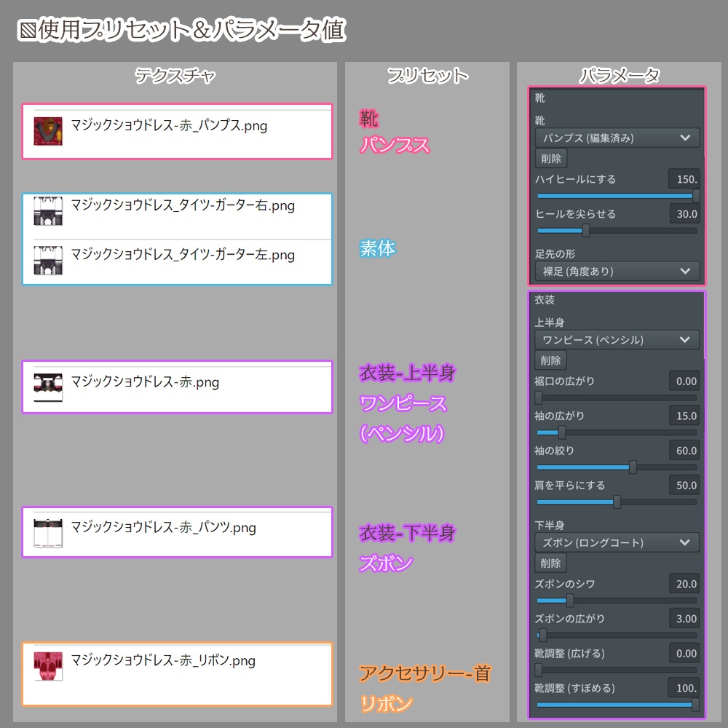Click the 削除 button under 下半身
Viewport: 728px width, 728px height.
pos(551,562)
